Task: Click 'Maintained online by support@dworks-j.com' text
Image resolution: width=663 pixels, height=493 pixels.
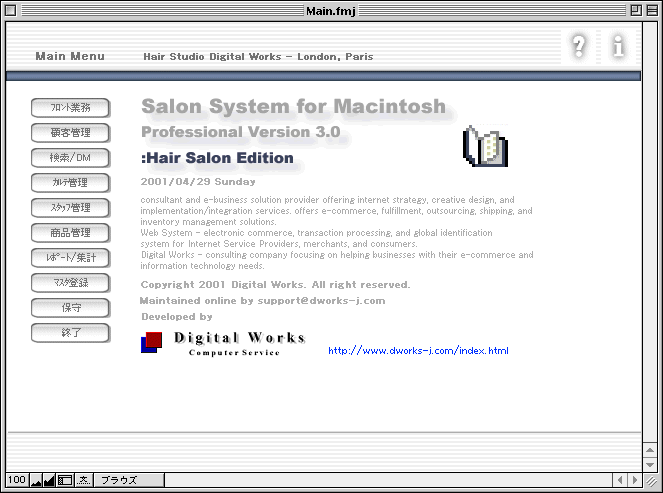Action: coord(263,301)
